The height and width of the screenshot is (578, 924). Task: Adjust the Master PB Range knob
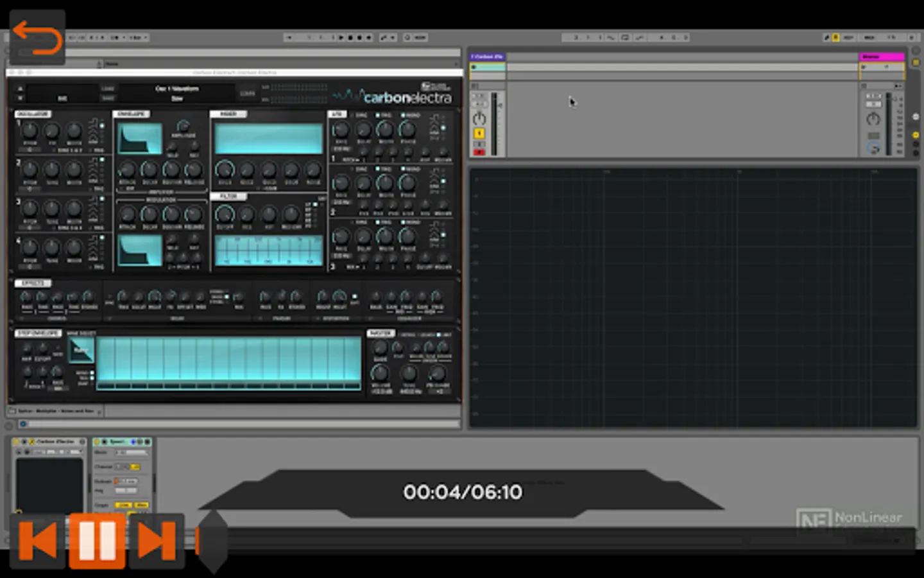point(438,373)
